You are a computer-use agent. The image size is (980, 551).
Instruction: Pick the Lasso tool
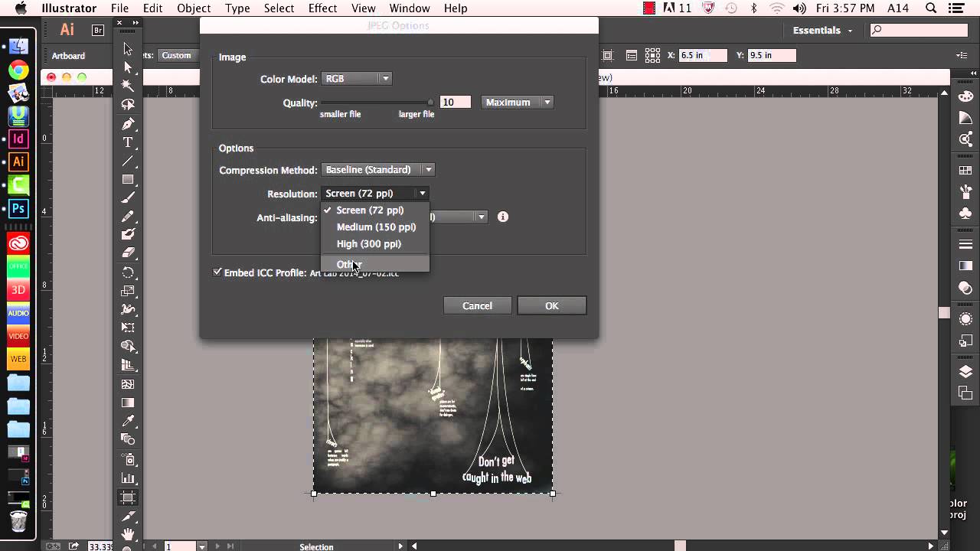click(x=128, y=105)
